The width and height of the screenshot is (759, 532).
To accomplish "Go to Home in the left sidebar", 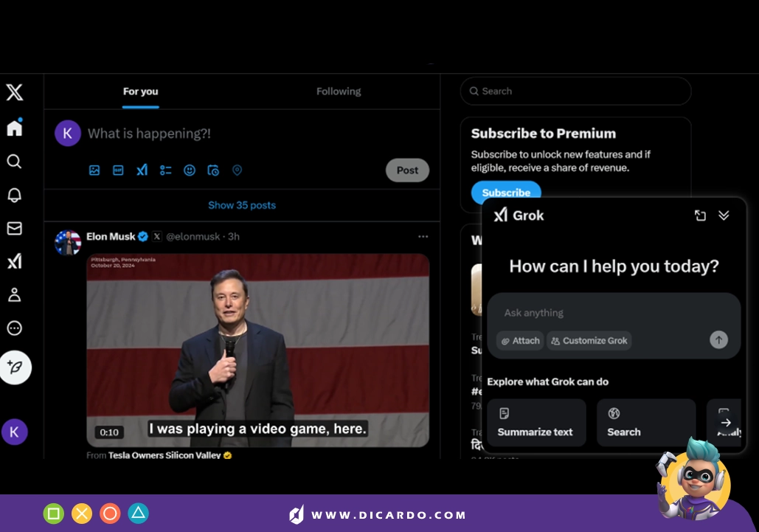I will [x=15, y=128].
